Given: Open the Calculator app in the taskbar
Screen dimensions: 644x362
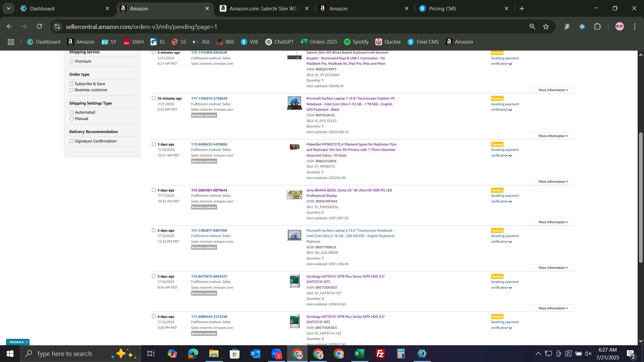Looking at the screenshot, I should pos(401,354).
